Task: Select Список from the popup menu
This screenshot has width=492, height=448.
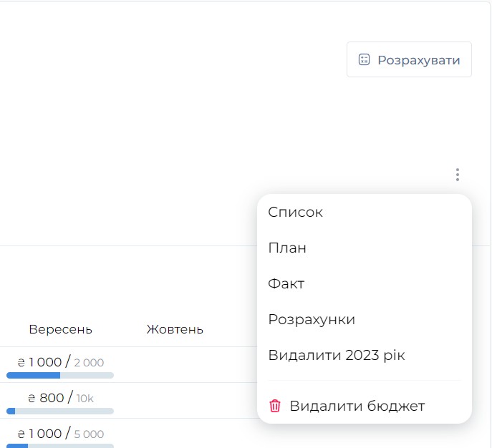Action: (x=295, y=213)
